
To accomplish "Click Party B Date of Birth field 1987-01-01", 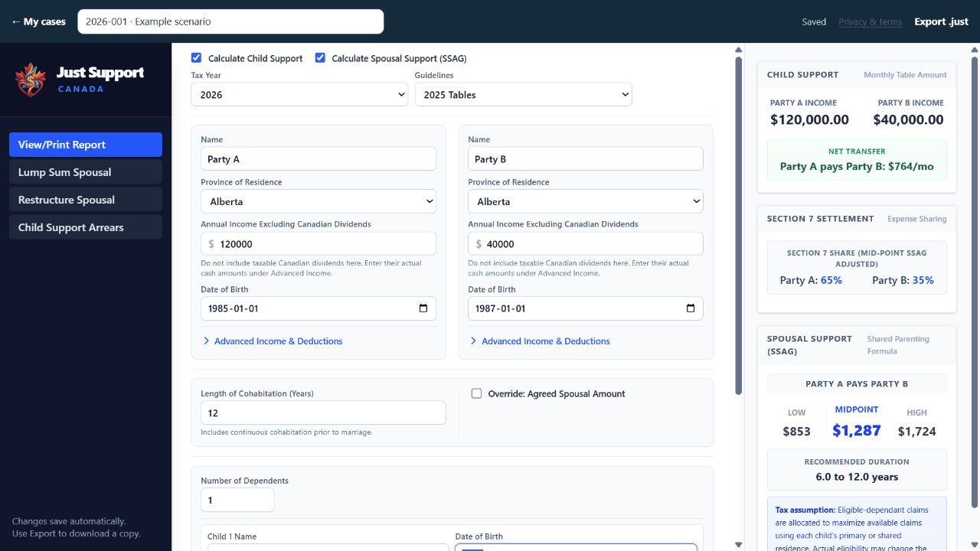I will click(586, 308).
